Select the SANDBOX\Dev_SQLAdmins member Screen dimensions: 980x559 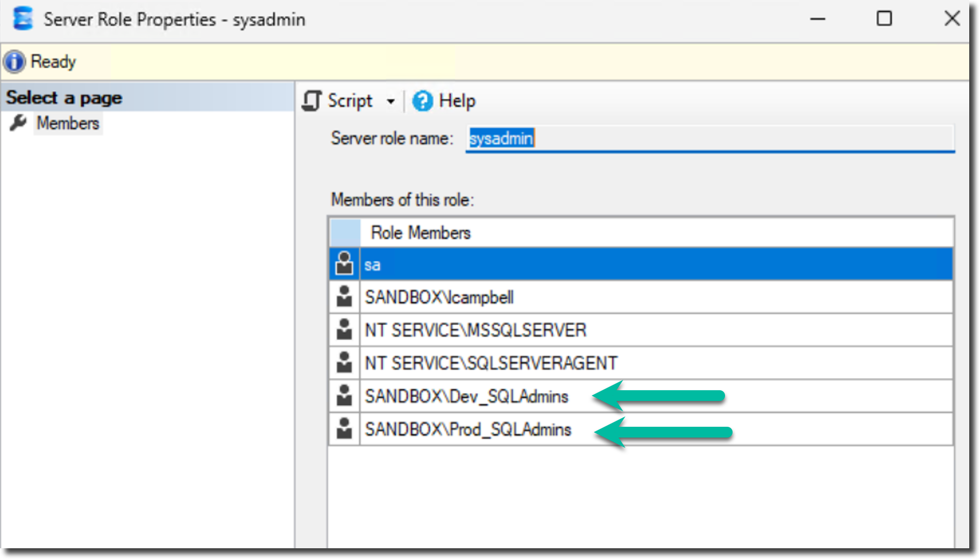[466, 397]
